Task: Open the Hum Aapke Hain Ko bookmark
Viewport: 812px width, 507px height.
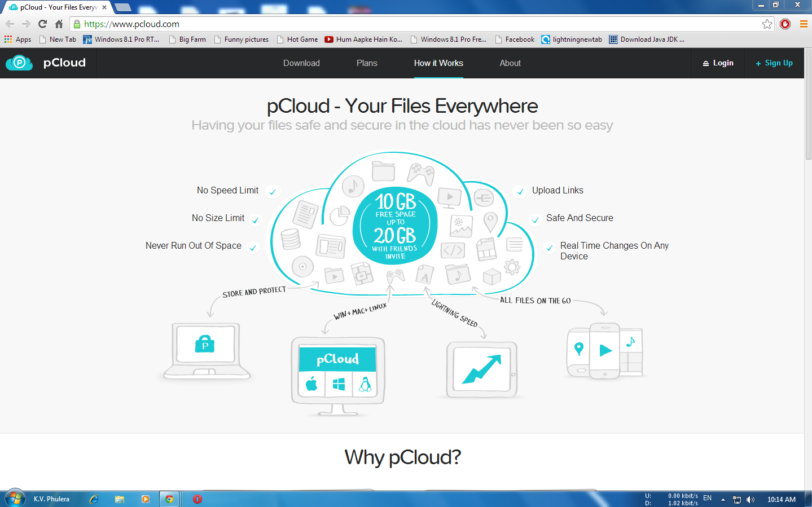Action: (364, 39)
